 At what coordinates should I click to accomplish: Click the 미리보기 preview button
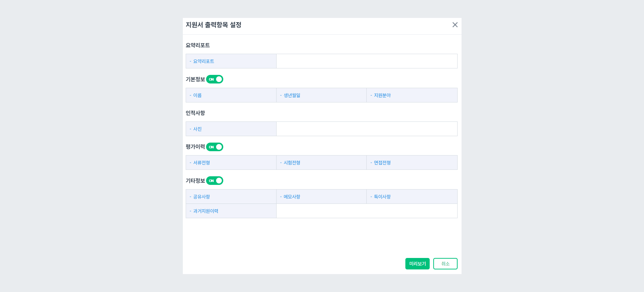417,263
